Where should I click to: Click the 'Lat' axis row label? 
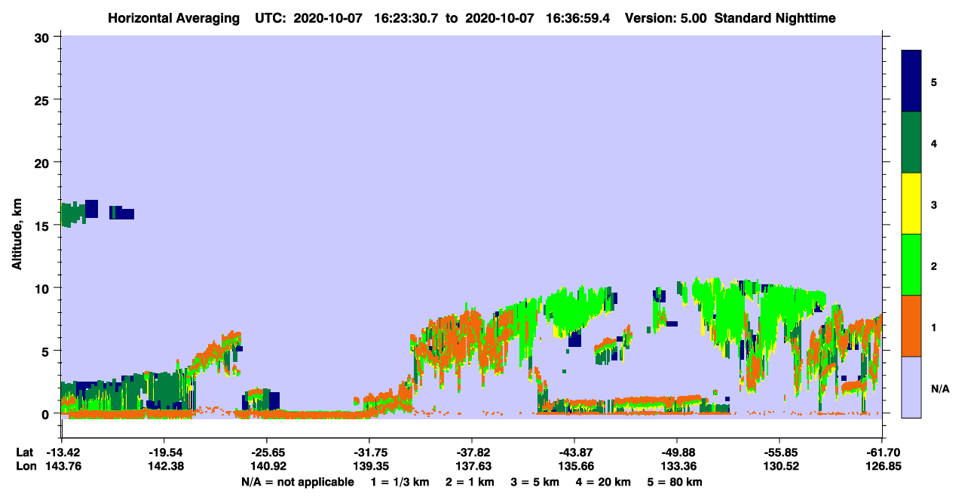(24, 452)
